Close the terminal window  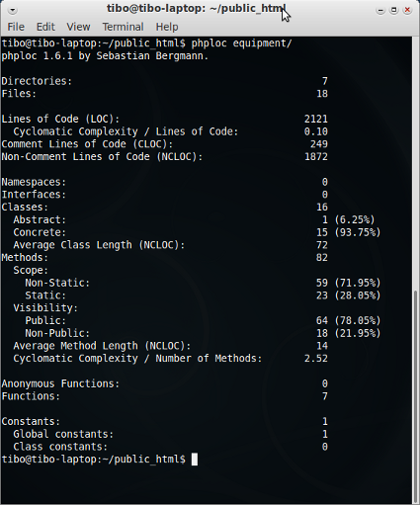pos(407,10)
